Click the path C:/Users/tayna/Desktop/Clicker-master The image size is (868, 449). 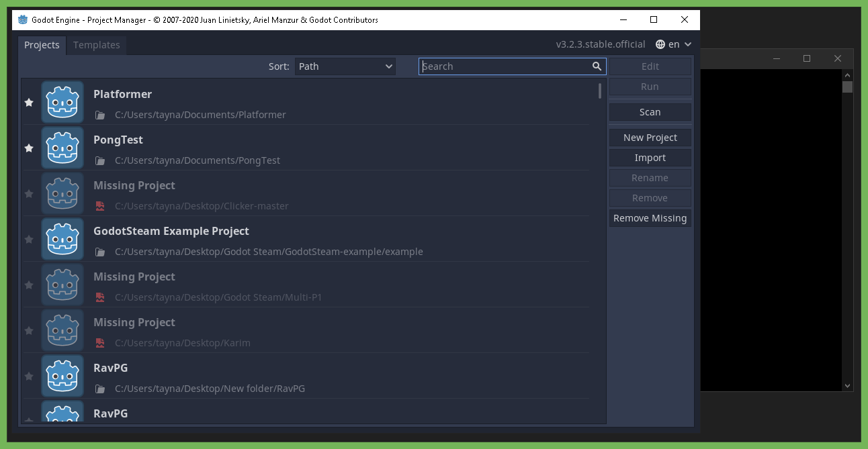tap(202, 206)
